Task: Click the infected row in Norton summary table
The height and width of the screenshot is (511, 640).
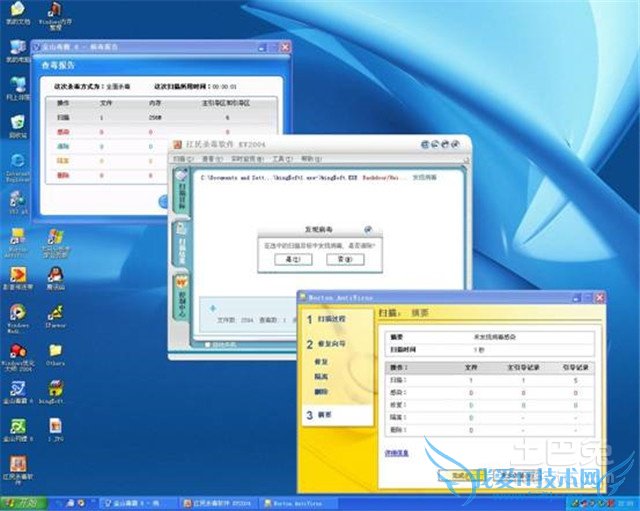Action: (x=490, y=393)
